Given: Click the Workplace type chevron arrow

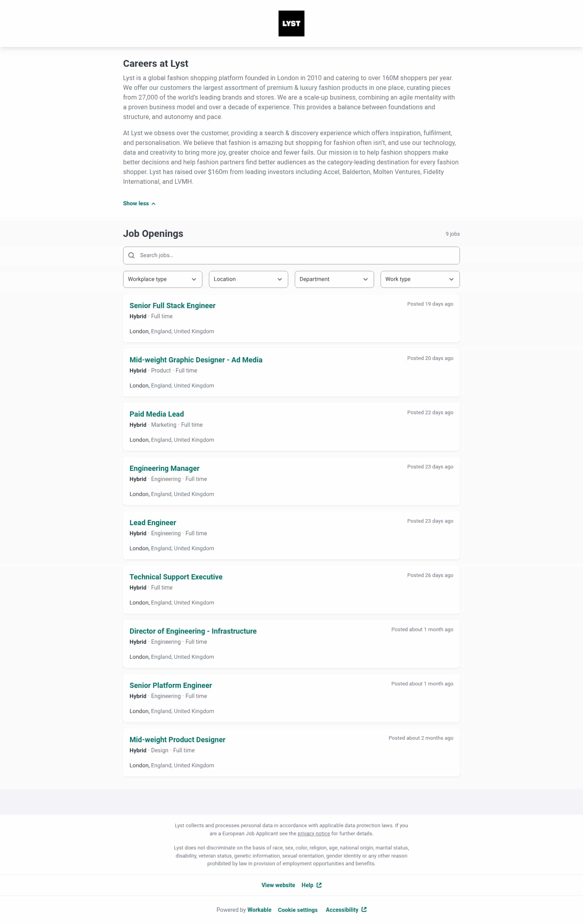Looking at the screenshot, I should point(194,279).
